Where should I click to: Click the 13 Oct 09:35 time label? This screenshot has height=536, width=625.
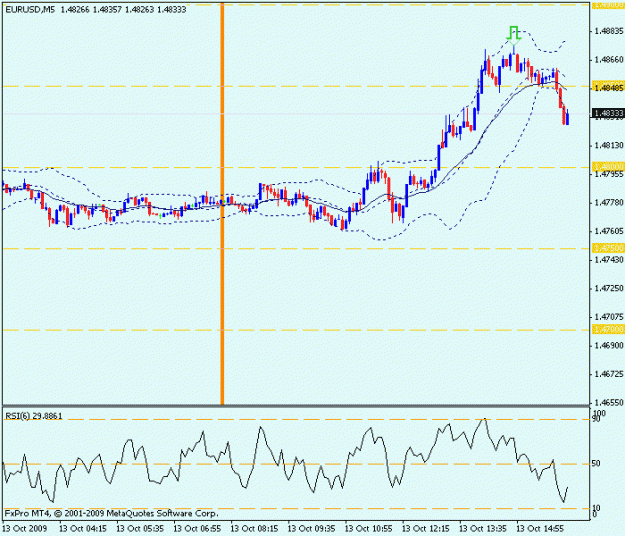pyautogui.click(x=311, y=529)
